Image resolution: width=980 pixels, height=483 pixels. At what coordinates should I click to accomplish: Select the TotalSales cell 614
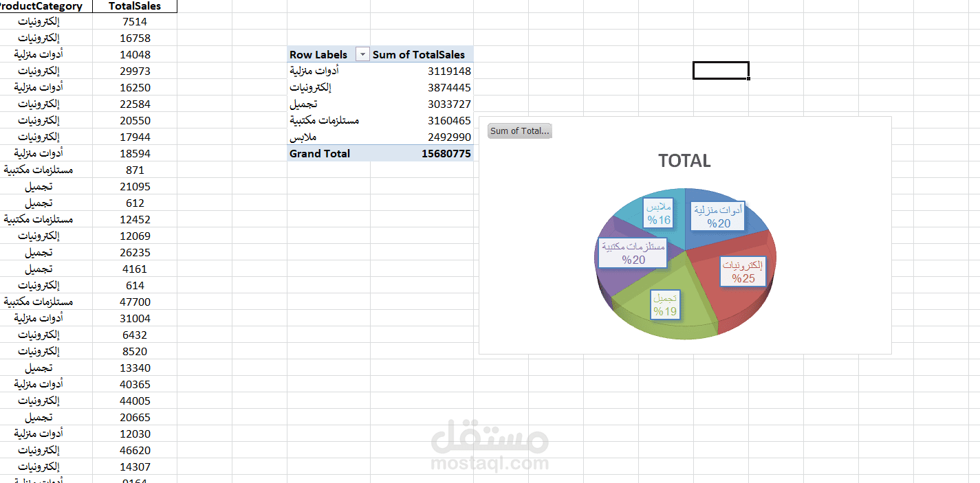(x=135, y=285)
